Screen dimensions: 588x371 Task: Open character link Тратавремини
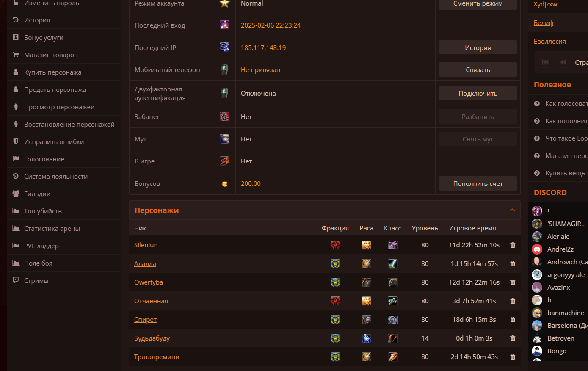pos(157,357)
